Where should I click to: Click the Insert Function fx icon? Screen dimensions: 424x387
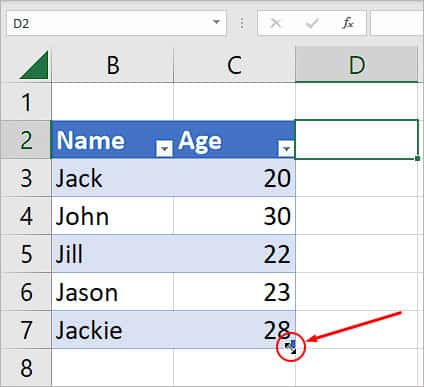(x=348, y=23)
